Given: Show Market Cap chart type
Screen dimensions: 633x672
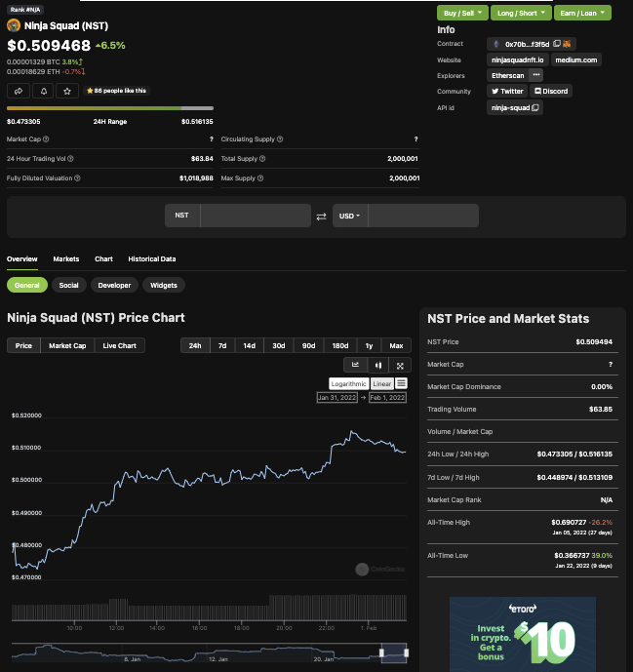Looking at the screenshot, I should click(67, 345).
